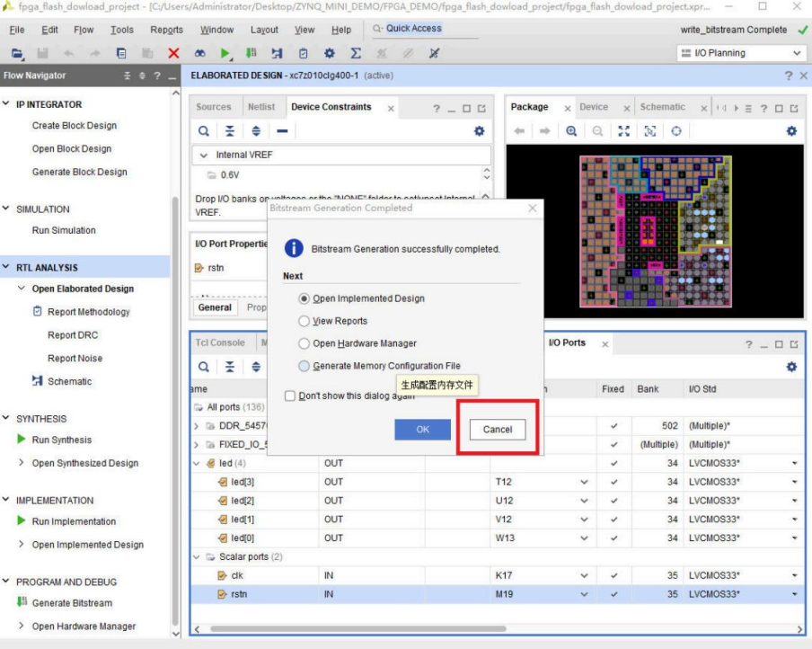This screenshot has width=812, height=649.
Task: Click search icon in Device Constraints panel
Action: [x=205, y=131]
